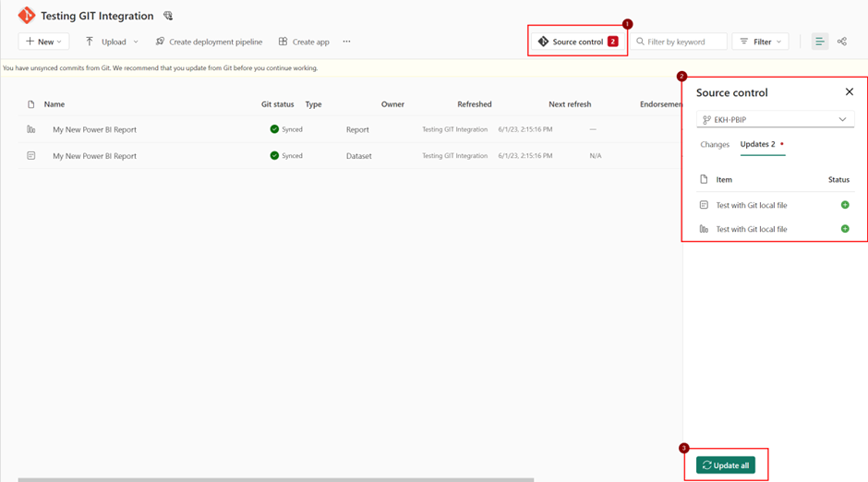Click the workspace settings icon beside title

coord(168,16)
